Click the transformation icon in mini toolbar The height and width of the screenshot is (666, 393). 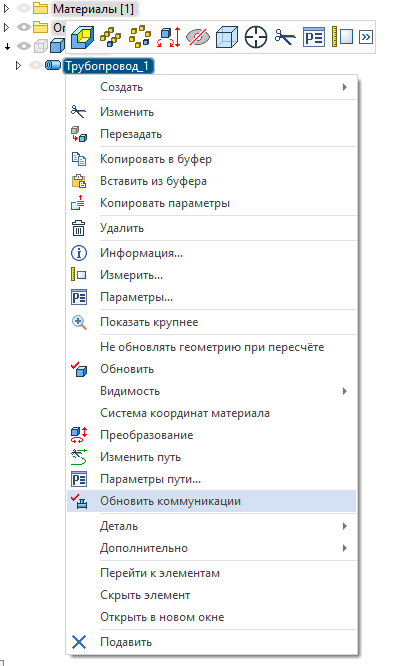pyautogui.click(x=169, y=37)
